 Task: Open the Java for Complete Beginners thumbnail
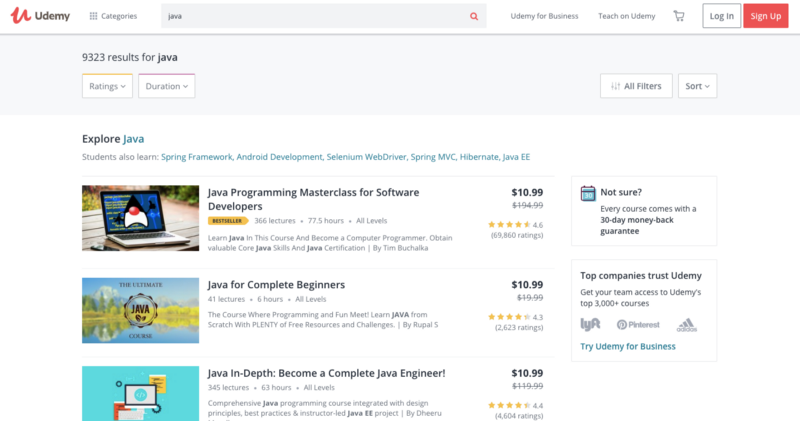[x=140, y=310]
